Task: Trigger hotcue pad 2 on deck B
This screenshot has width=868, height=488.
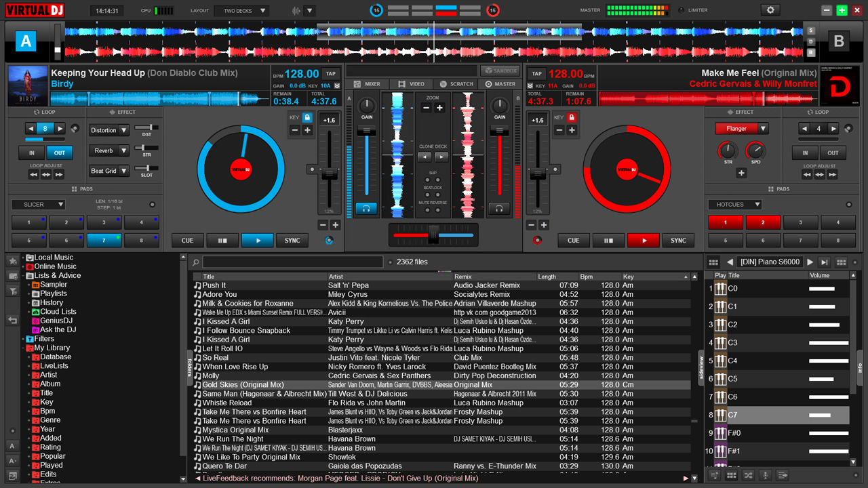Action: coord(763,222)
